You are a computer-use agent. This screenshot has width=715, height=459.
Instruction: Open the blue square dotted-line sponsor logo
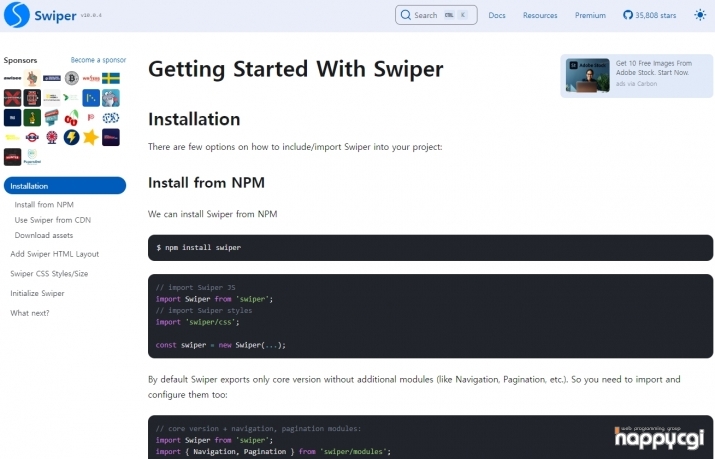91,98
